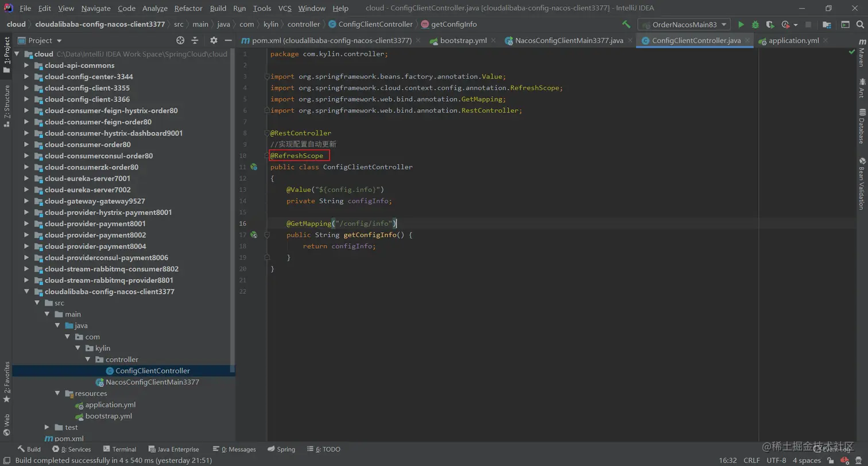The image size is (868, 466).
Task: Open the Java Enterprise tool window
Action: (173, 449)
